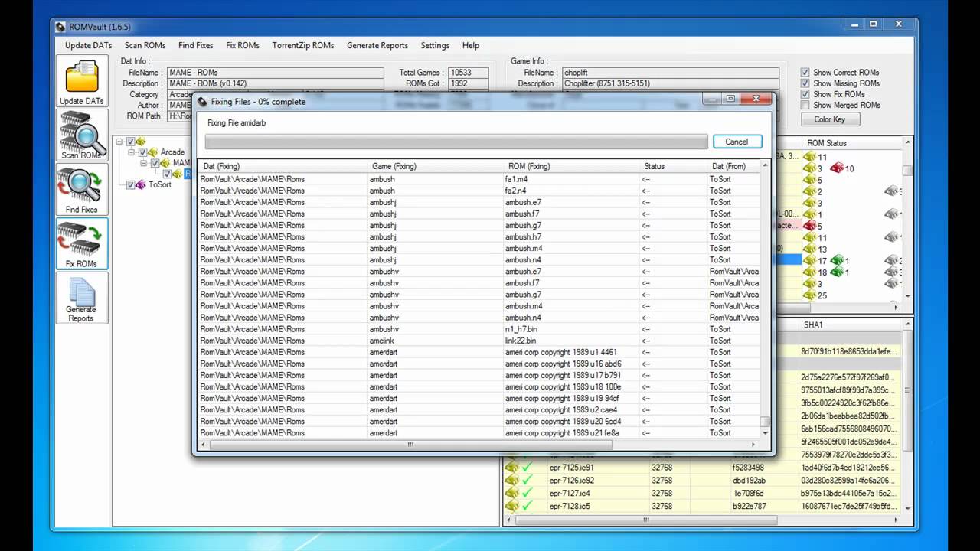980x551 pixels.
Task: Click the Generate Reports document icon
Action: [82, 298]
